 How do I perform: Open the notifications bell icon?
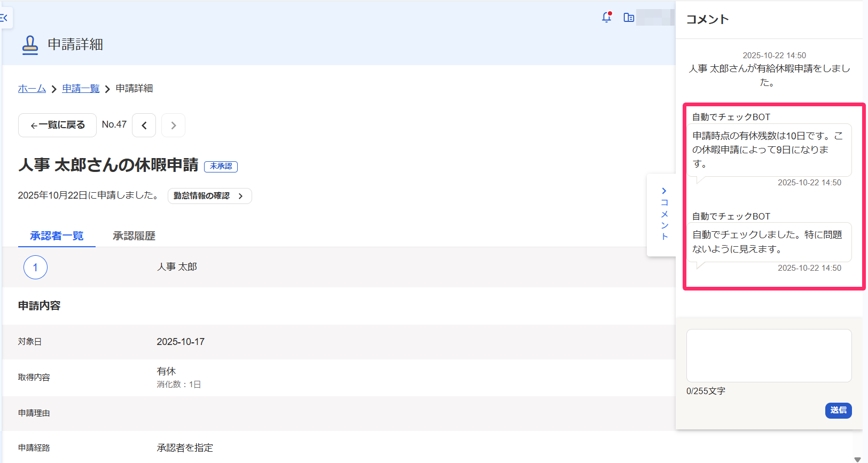(x=607, y=17)
